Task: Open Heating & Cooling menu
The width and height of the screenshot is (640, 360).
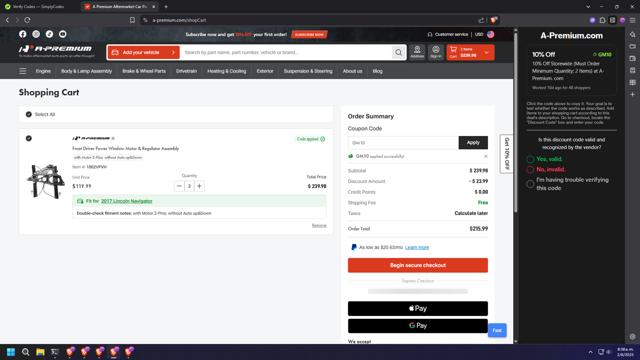Action: point(227,71)
